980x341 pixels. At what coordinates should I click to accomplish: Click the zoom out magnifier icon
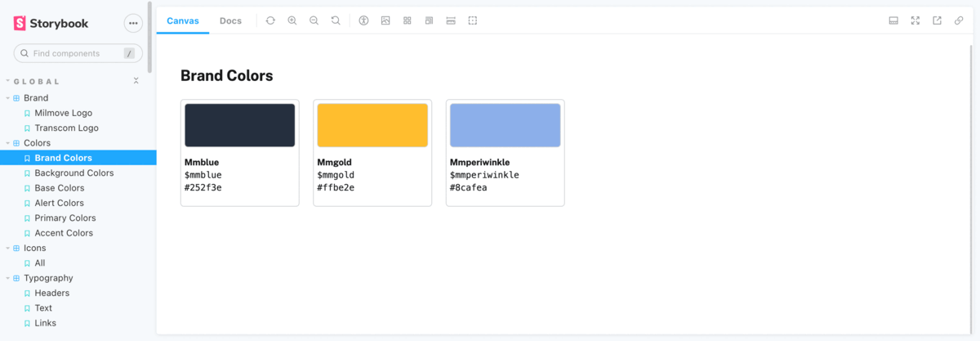314,20
